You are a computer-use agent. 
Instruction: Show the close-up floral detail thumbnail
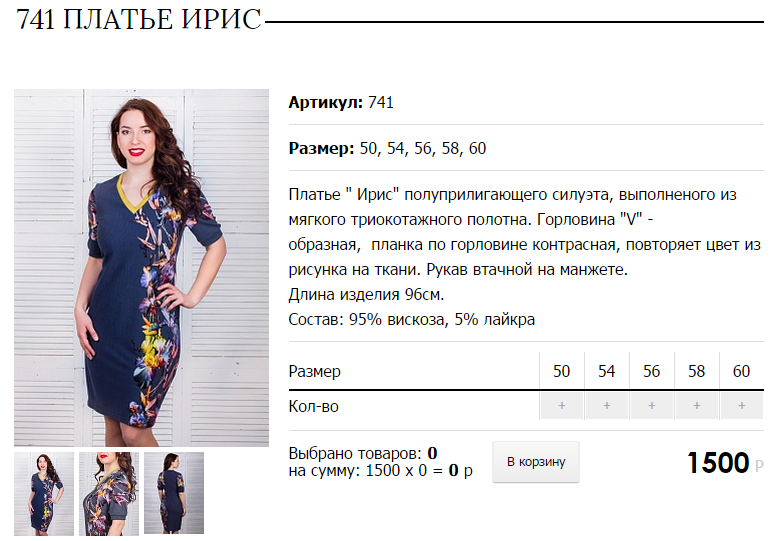point(109,494)
